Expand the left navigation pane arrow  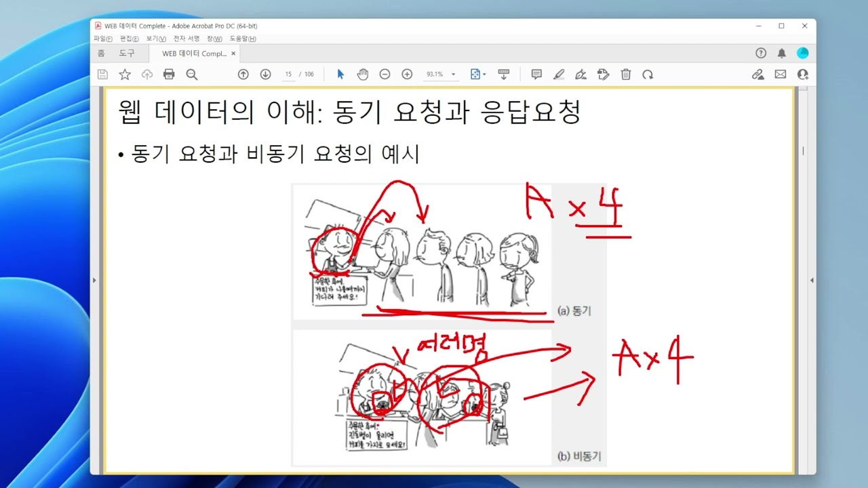[94, 280]
